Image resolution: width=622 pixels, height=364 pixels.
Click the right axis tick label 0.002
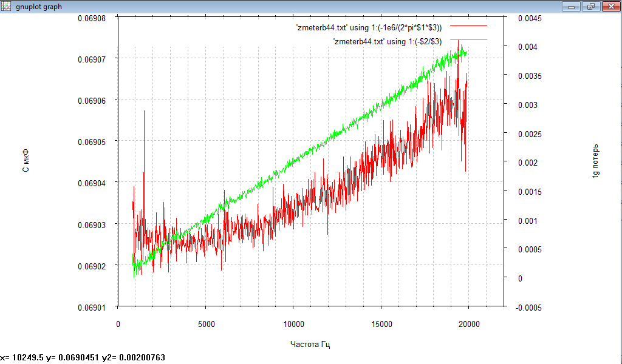[528, 163]
